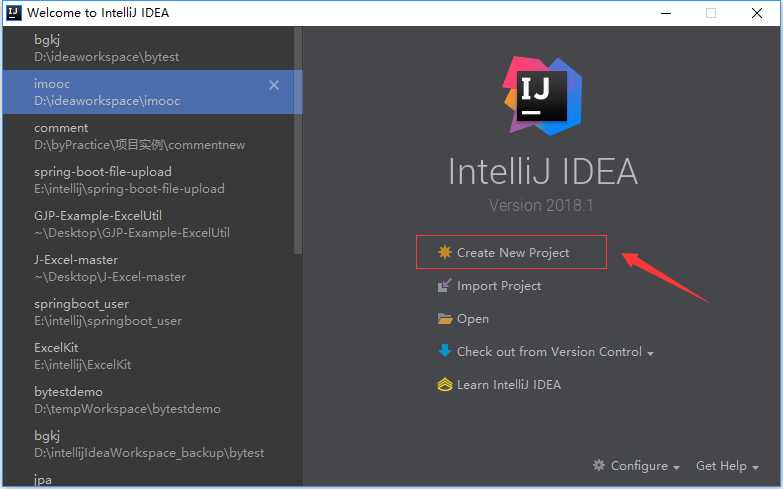Click the Import Project arrow icon
Screen dimensions: 783x489
[444, 286]
